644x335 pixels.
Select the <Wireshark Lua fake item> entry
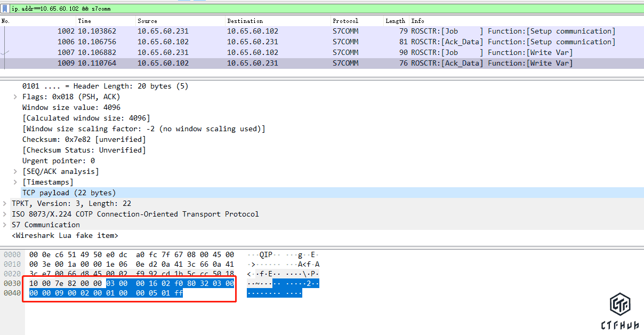65,235
